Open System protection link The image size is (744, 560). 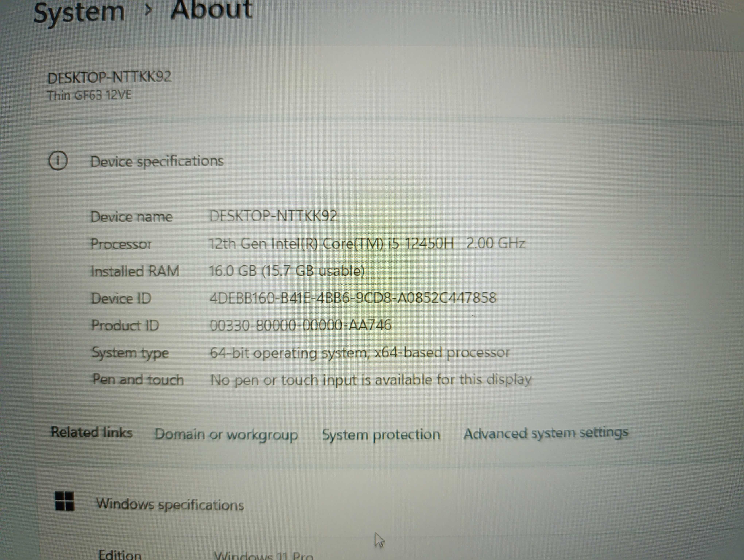(381, 434)
